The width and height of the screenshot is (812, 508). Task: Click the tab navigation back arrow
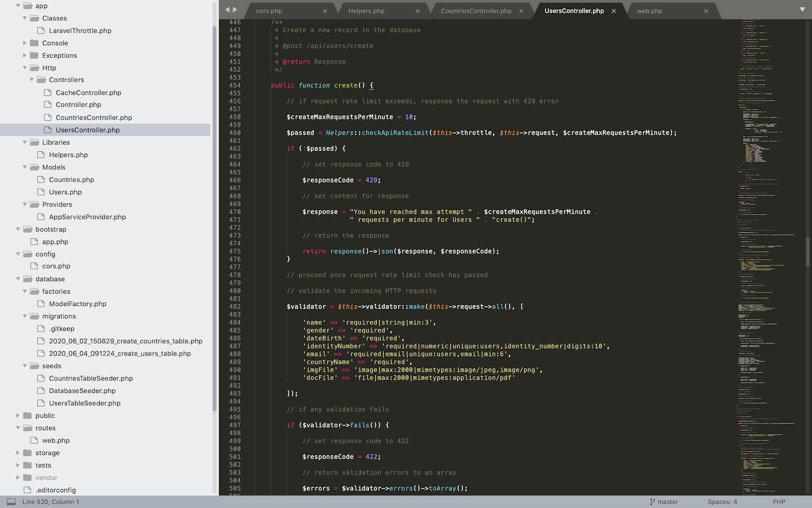pos(228,10)
